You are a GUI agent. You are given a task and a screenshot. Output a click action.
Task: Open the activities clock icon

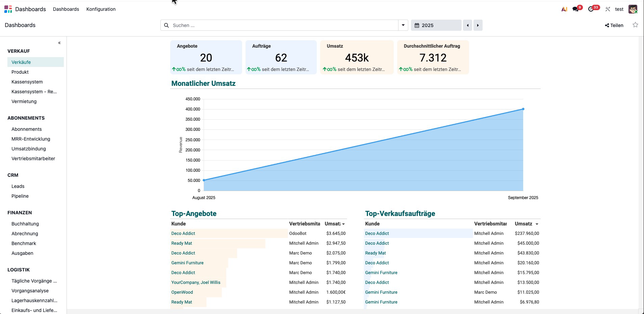(591, 9)
